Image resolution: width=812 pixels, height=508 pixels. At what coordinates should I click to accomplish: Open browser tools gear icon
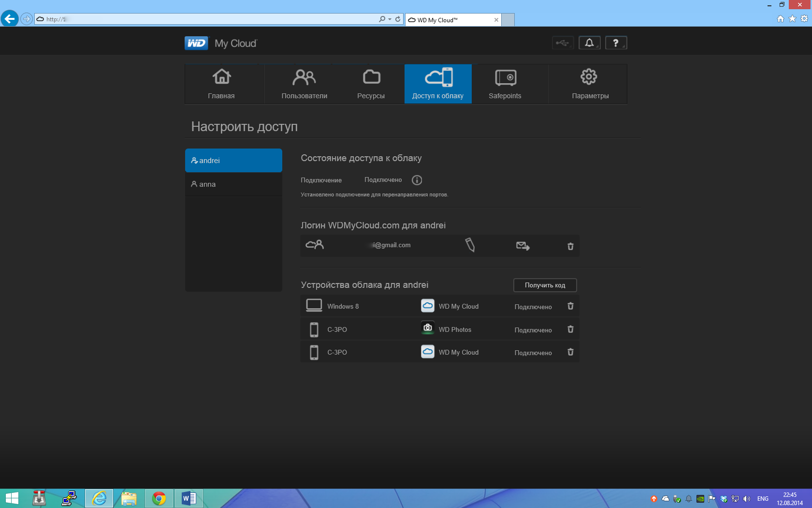coord(804,19)
